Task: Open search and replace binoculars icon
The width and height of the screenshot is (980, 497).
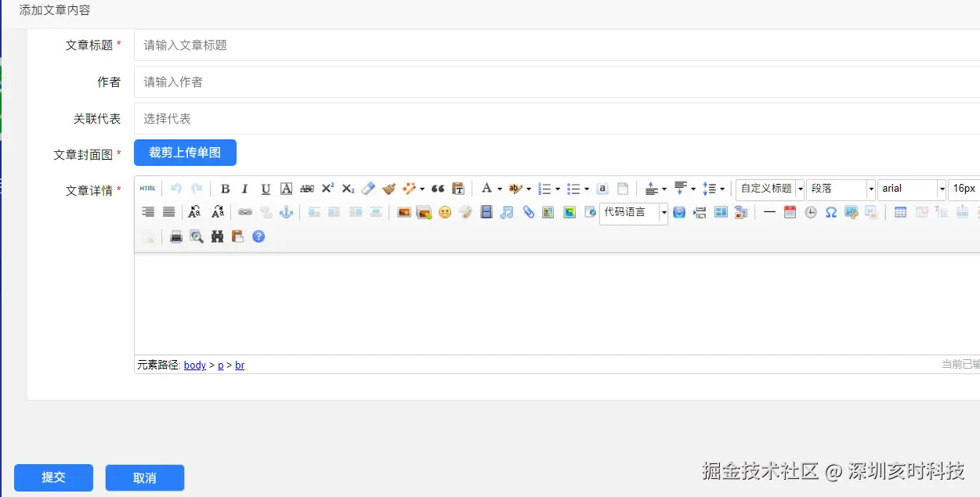Action: pos(218,236)
